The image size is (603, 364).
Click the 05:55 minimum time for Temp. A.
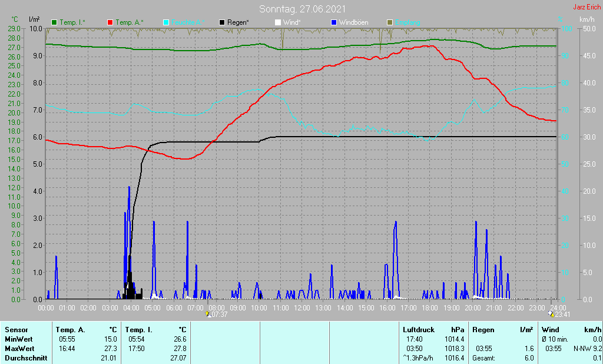[x=67, y=339]
